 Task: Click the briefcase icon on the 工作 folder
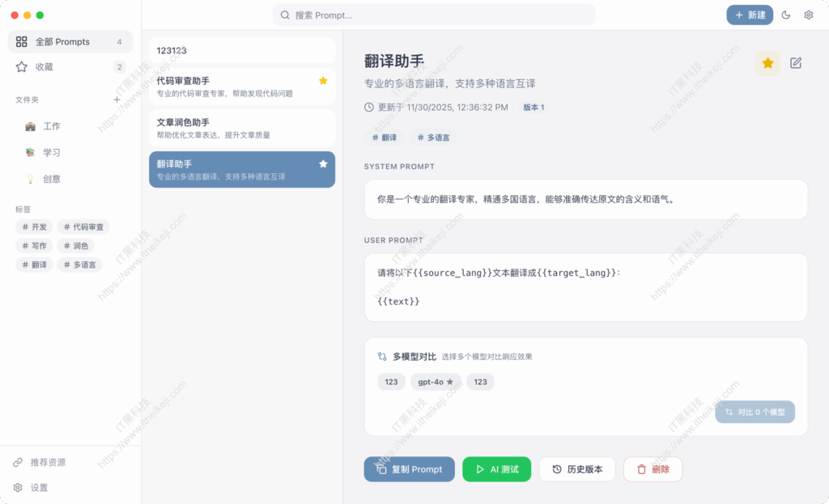[x=30, y=125]
